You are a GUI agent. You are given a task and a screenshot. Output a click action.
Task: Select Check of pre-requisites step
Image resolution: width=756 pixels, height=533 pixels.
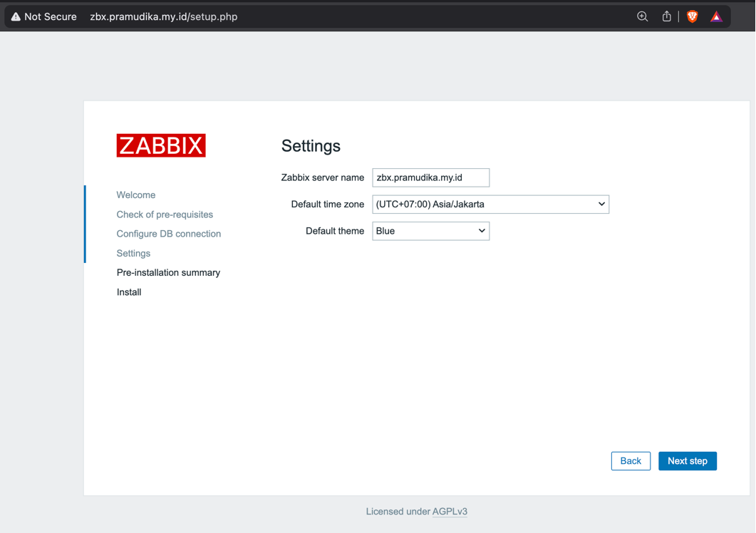tap(165, 214)
